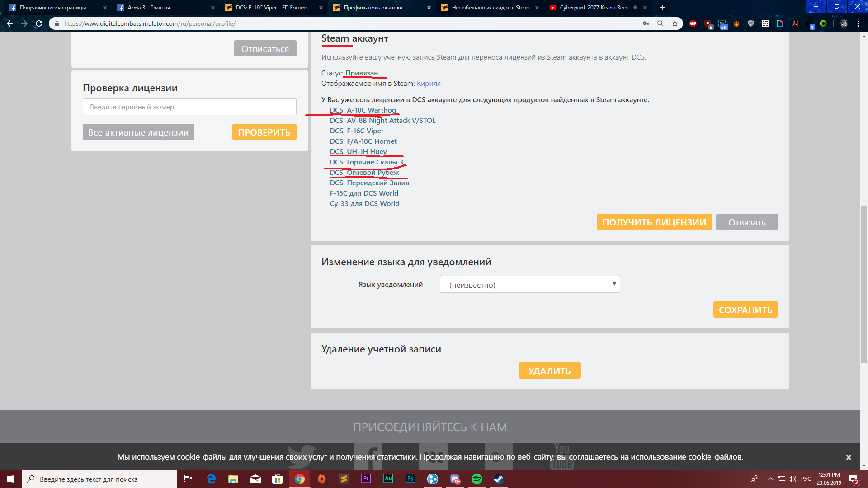The width and height of the screenshot is (868, 488).
Task: Open the SIH extension marked off
Action: point(722,24)
